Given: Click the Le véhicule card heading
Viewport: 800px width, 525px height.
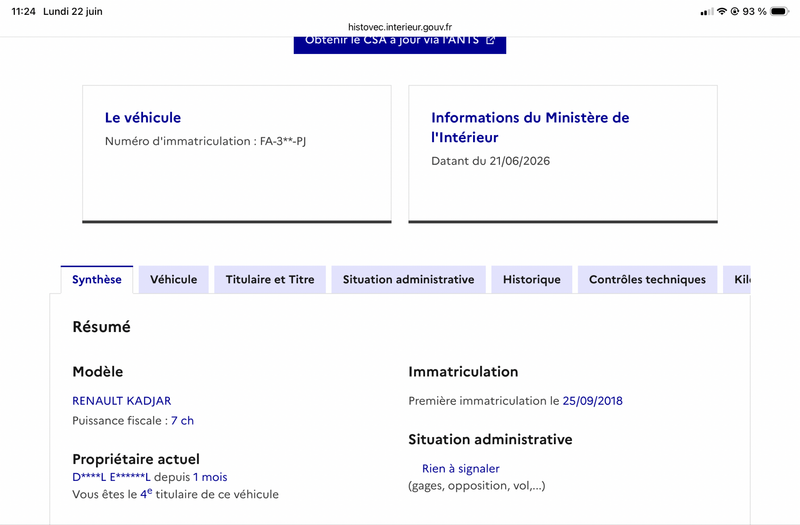Looking at the screenshot, I should 143,118.
